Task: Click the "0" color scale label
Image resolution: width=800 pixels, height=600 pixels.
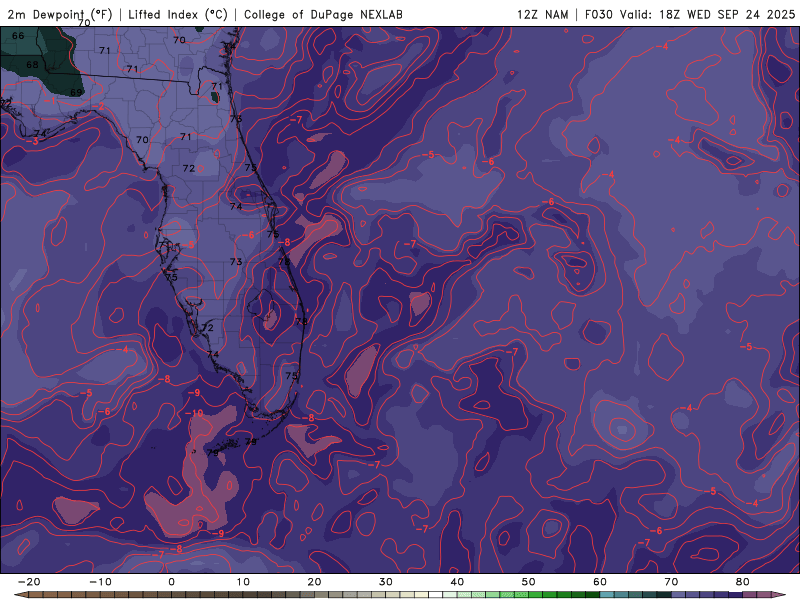Action: tap(171, 582)
